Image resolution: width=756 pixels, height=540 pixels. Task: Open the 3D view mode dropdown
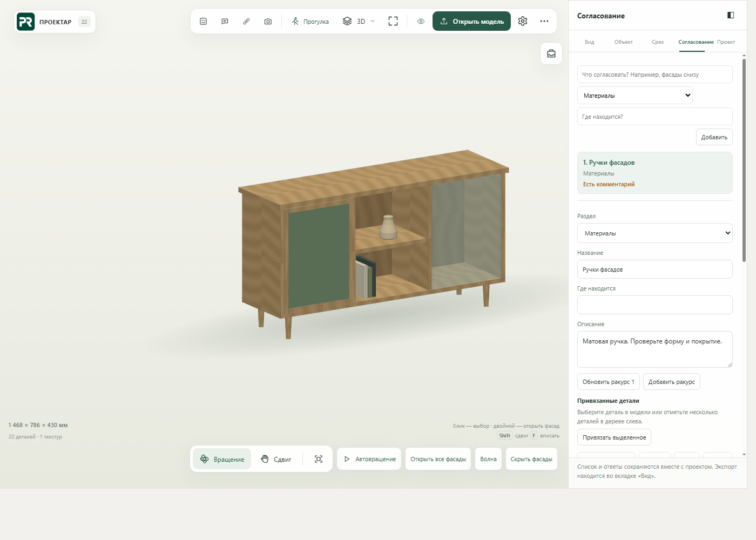[x=359, y=22]
